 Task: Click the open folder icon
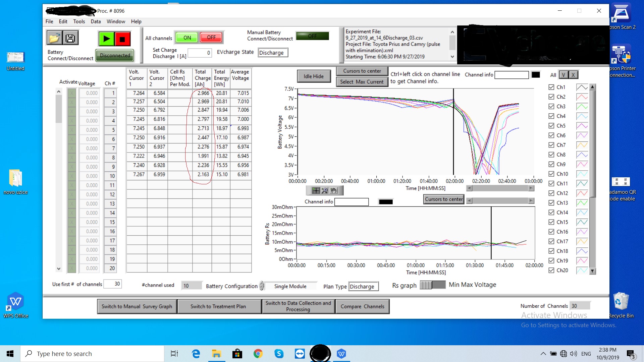click(54, 38)
